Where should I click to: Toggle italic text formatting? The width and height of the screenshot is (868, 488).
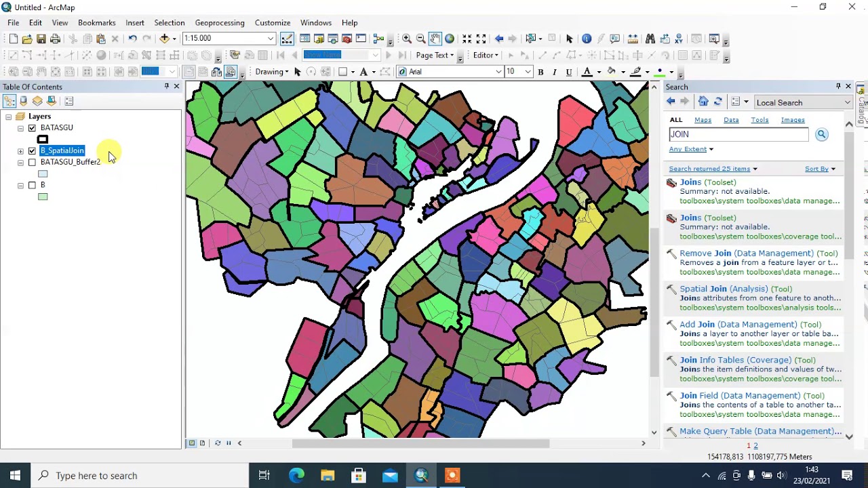point(555,72)
